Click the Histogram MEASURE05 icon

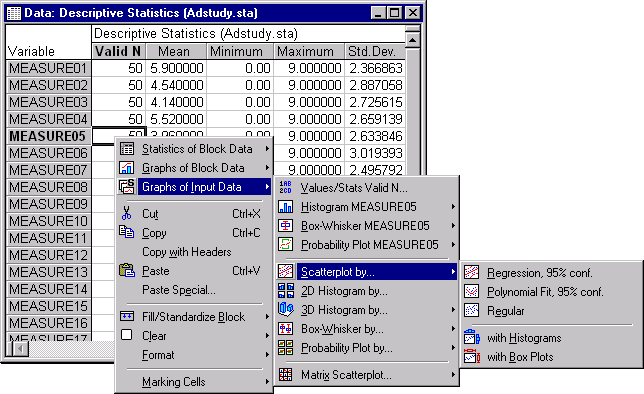coord(285,206)
